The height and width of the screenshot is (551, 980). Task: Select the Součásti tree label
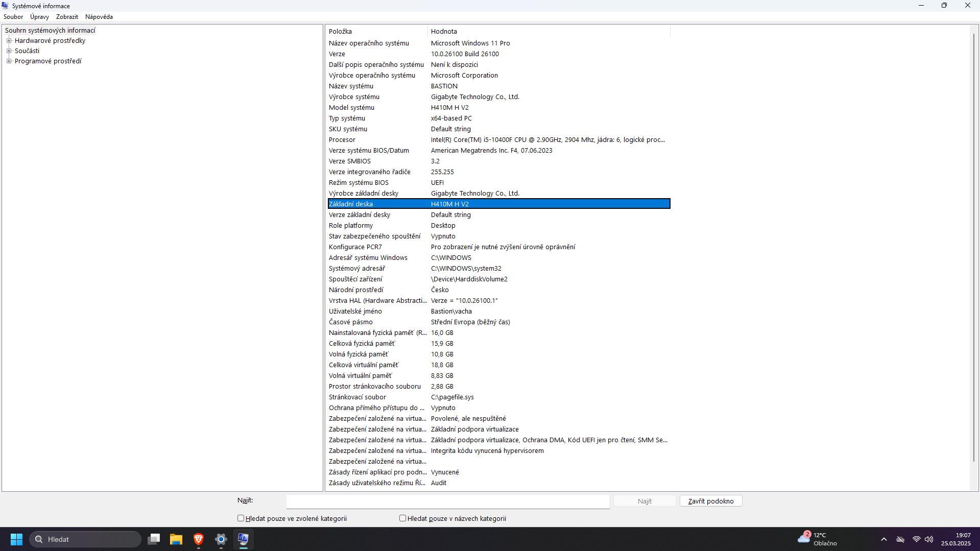tap(27, 51)
